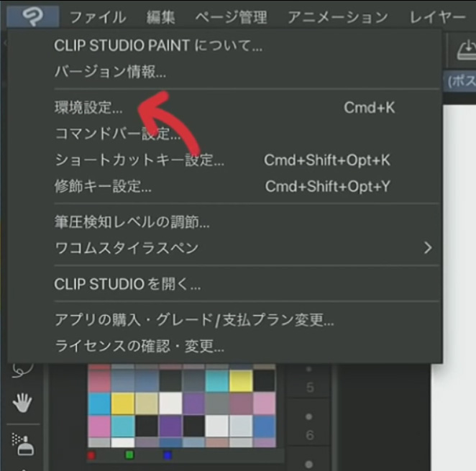
Task: Click CLIP STUDIOを開く... entry
Action: pyautogui.click(x=127, y=284)
